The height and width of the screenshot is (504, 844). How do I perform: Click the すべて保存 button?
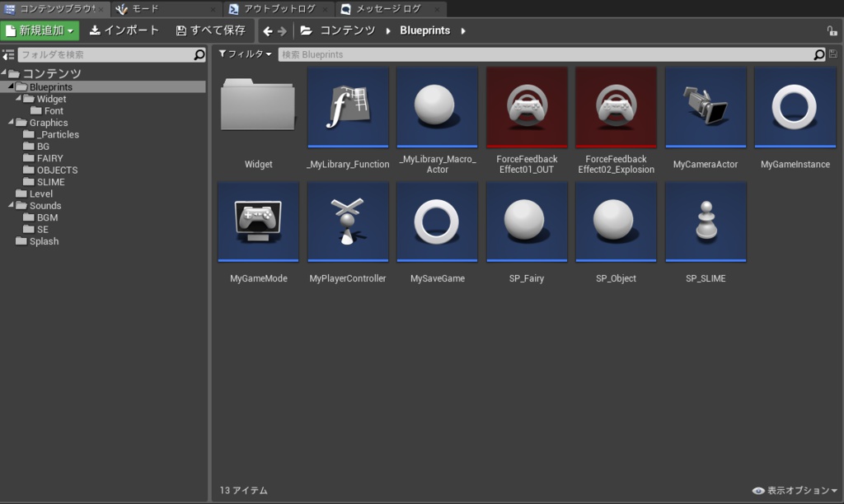(x=211, y=30)
